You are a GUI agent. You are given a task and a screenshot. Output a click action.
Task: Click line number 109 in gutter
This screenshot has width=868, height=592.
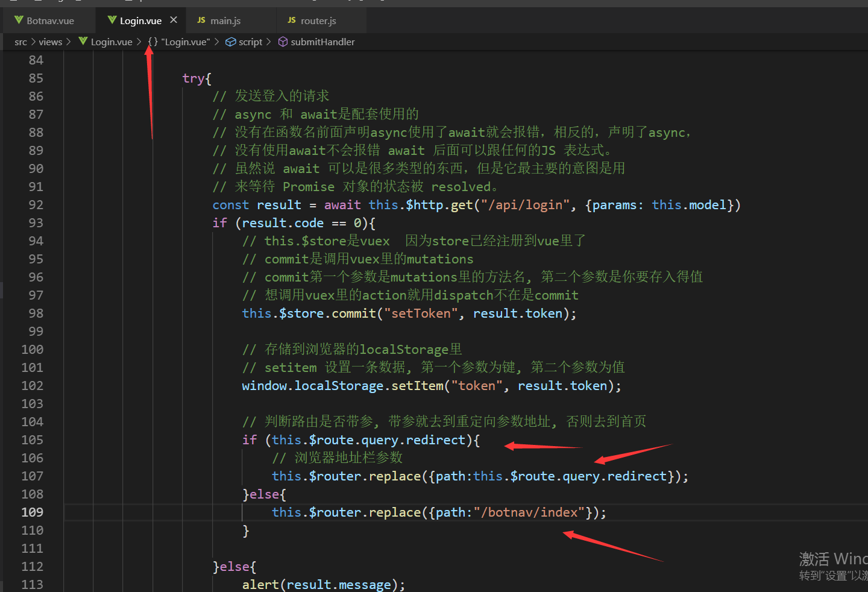pyautogui.click(x=32, y=512)
